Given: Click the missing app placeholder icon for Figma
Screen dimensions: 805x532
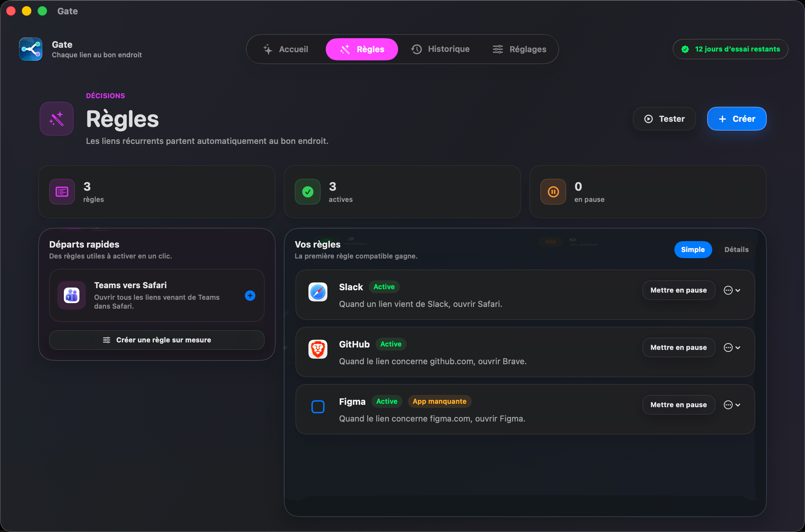Looking at the screenshot, I should 318,407.
